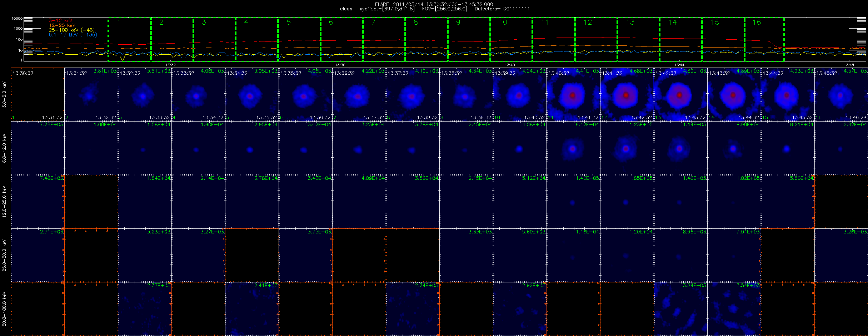Select interval 10 marker in the light curve
The width and height of the screenshot is (868, 336).
pyautogui.click(x=503, y=22)
